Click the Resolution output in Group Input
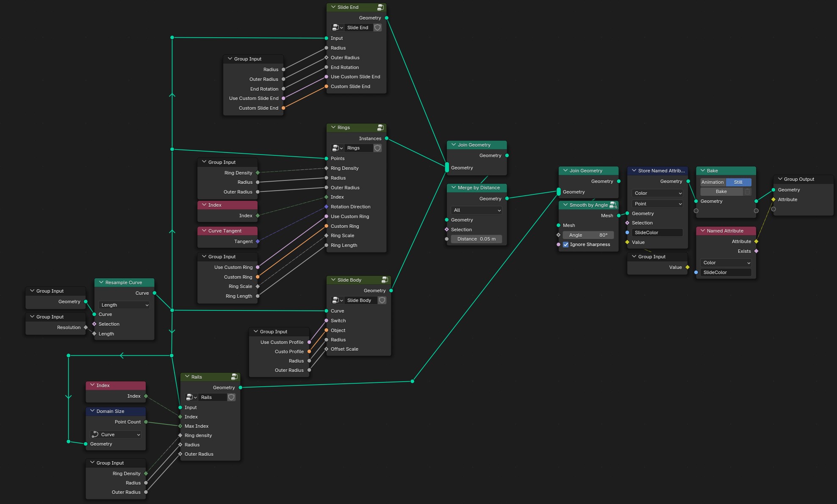 pyautogui.click(x=86, y=327)
